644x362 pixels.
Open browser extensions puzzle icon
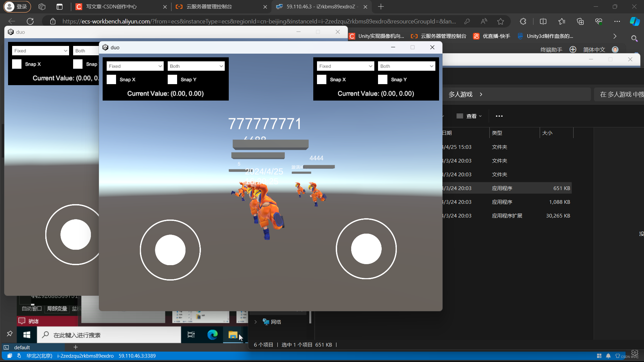point(523,21)
